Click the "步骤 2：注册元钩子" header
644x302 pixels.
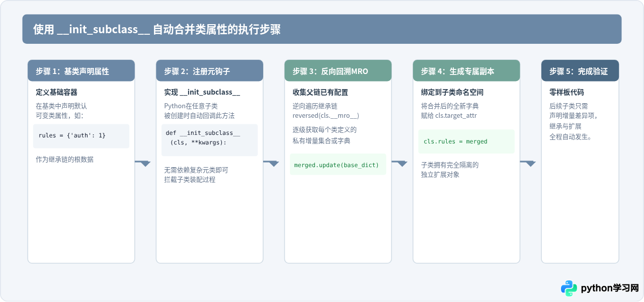[x=209, y=71]
